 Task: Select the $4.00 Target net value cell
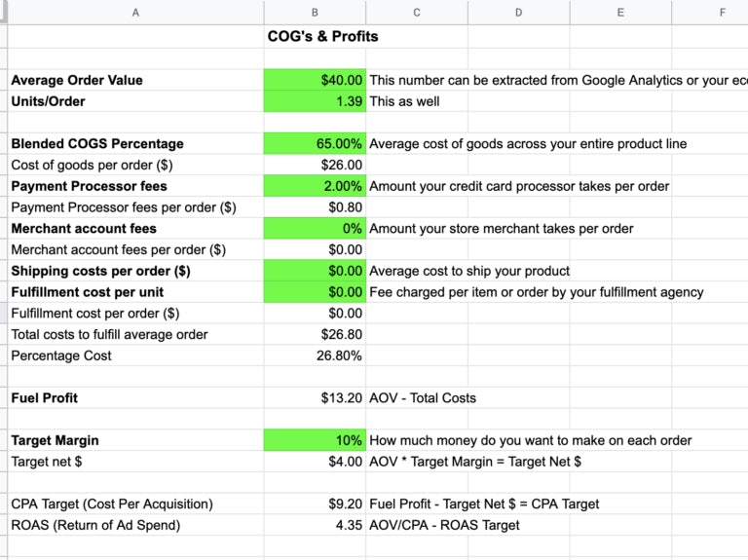tap(315, 462)
